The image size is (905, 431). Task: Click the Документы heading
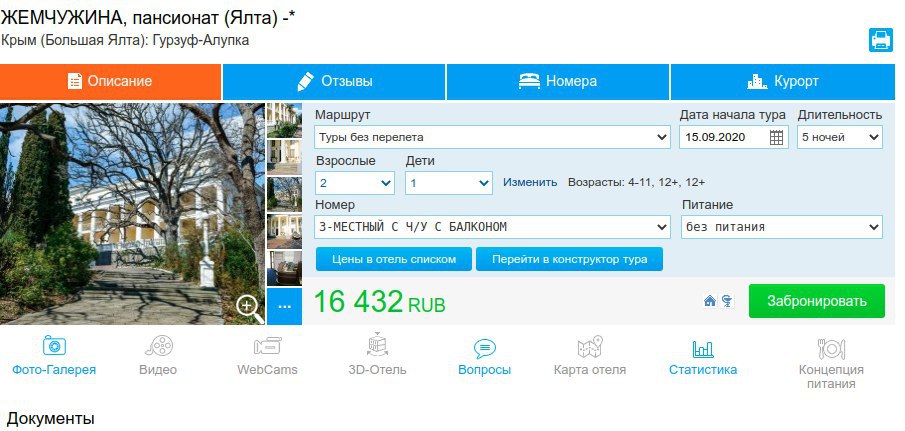click(51, 418)
